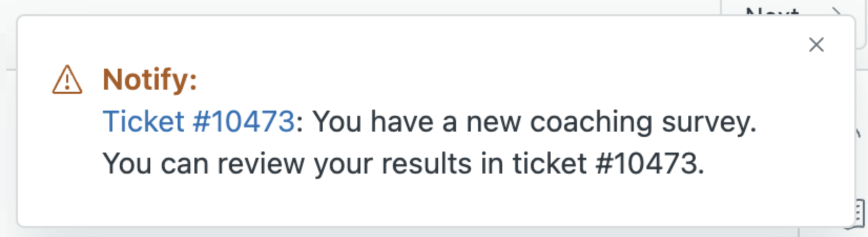Select the orange Notify: heading
Screen dimensions: 868x237
pos(150,80)
